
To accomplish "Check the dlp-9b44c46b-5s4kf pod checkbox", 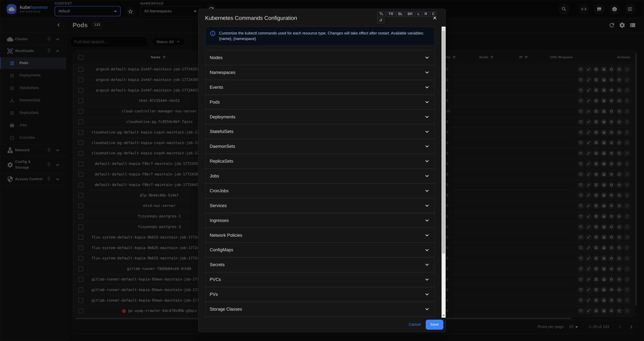I will point(81,195).
